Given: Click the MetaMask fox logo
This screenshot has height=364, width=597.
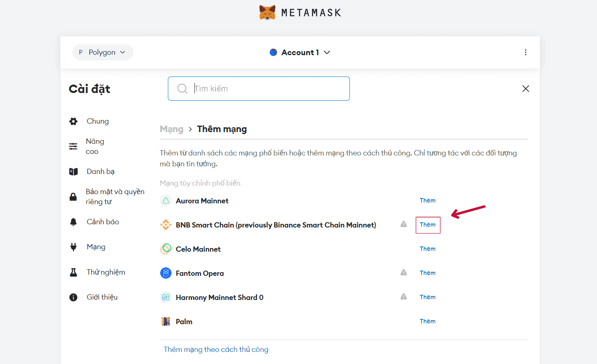Looking at the screenshot, I should pyautogui.click(x=267, y=12).
